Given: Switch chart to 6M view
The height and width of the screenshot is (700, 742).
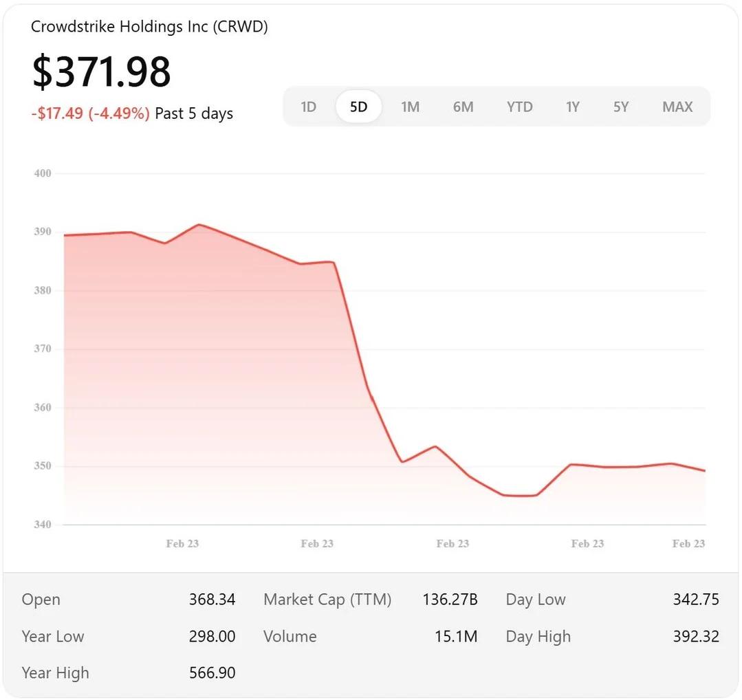Looking at the screenshot, I should (463, 107).
